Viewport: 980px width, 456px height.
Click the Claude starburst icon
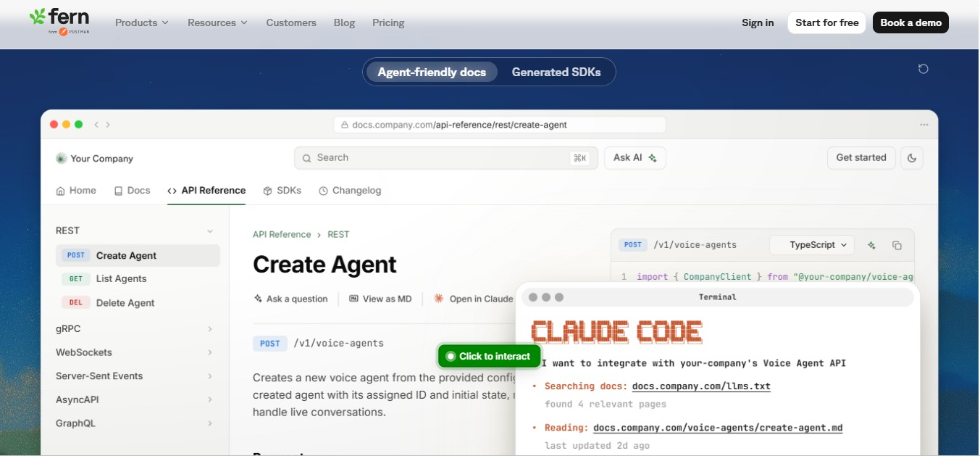439,299
